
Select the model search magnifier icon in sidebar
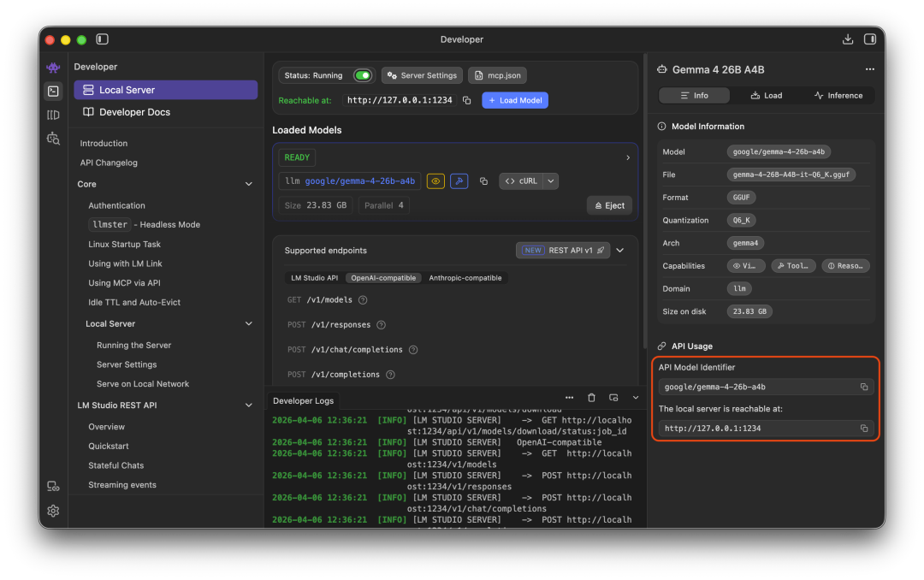[x=53, y=138]
